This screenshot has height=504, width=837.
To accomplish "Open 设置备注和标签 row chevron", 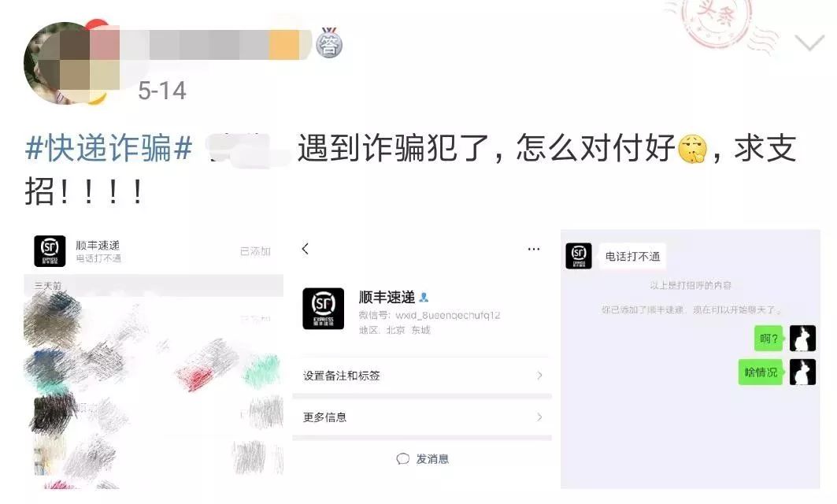I will pos(539,376).
